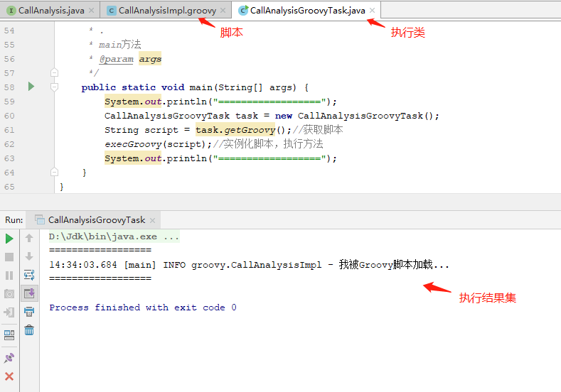Close the run panel with red X
Screen dimensions: 561x392
point(9,376)
